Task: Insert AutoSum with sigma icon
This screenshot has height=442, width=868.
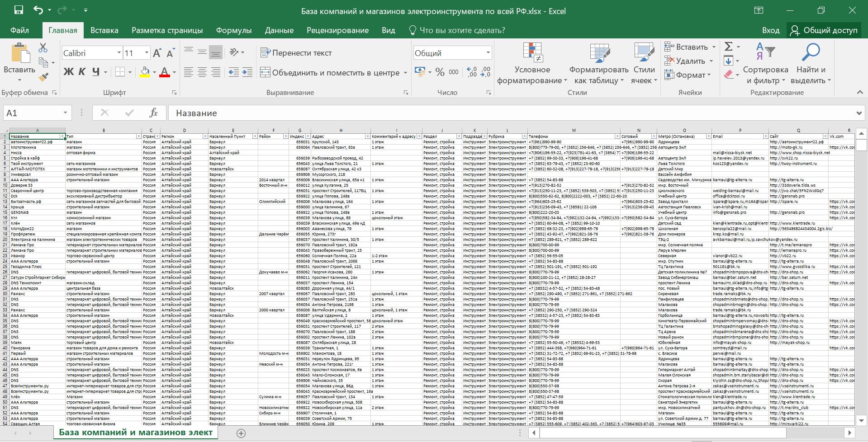Action: 729,47
